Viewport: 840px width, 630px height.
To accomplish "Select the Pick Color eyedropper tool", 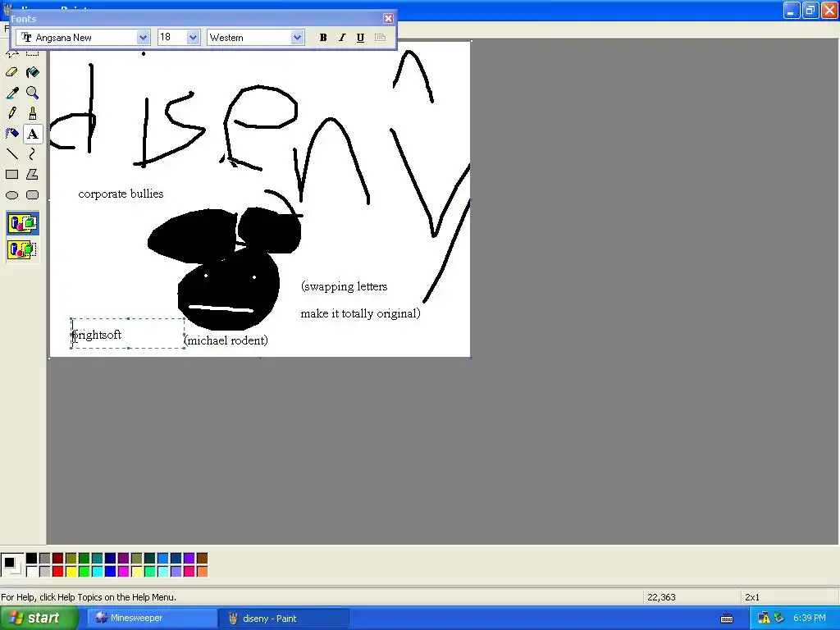I will pos(11,93).
